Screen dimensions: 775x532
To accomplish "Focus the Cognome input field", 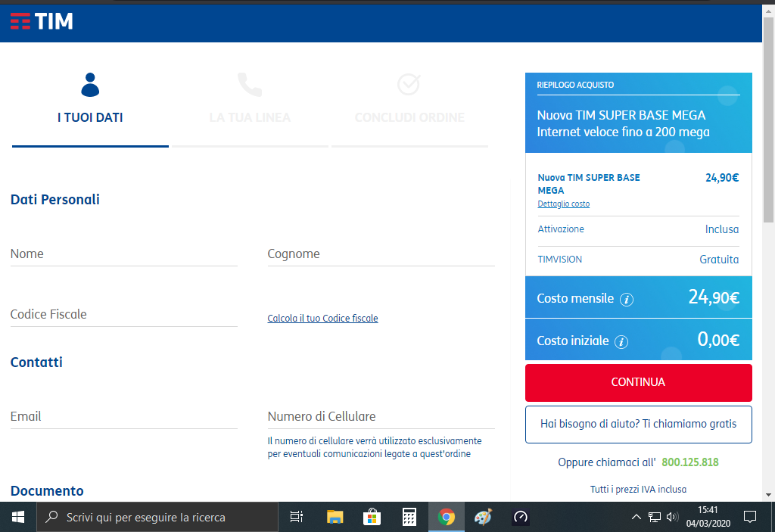I will pos(381,254).
